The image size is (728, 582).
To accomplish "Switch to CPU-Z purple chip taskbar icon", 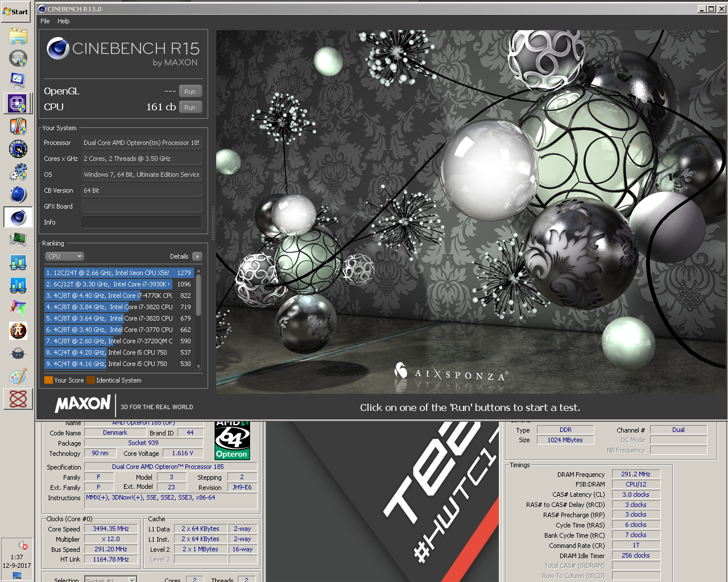I will (x=18, y=103).
